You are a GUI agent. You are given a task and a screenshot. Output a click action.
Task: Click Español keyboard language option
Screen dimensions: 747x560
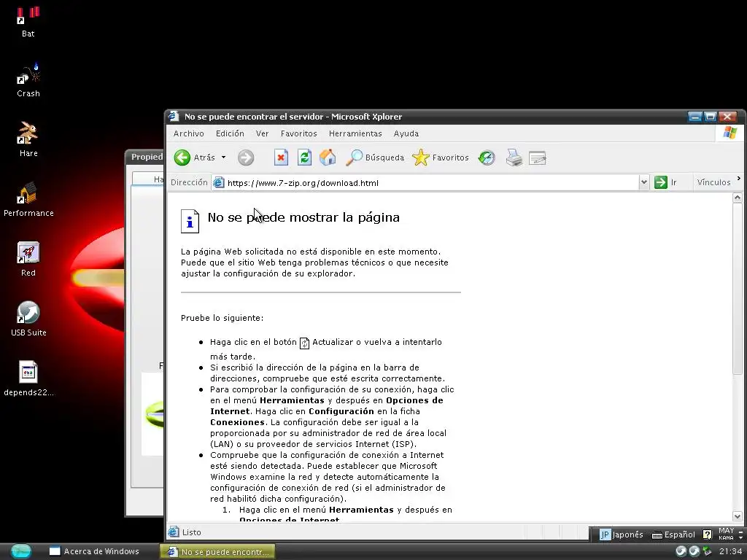coord(673,534)
